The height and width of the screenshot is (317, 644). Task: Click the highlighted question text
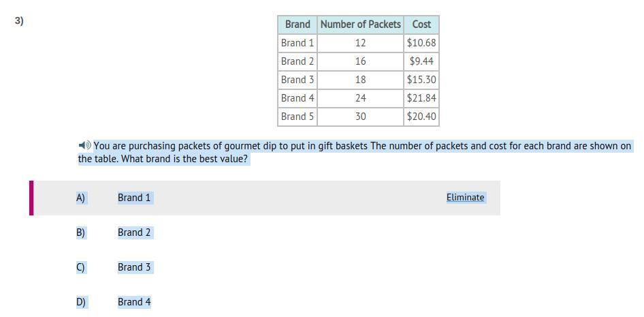(x=355, y=152)
